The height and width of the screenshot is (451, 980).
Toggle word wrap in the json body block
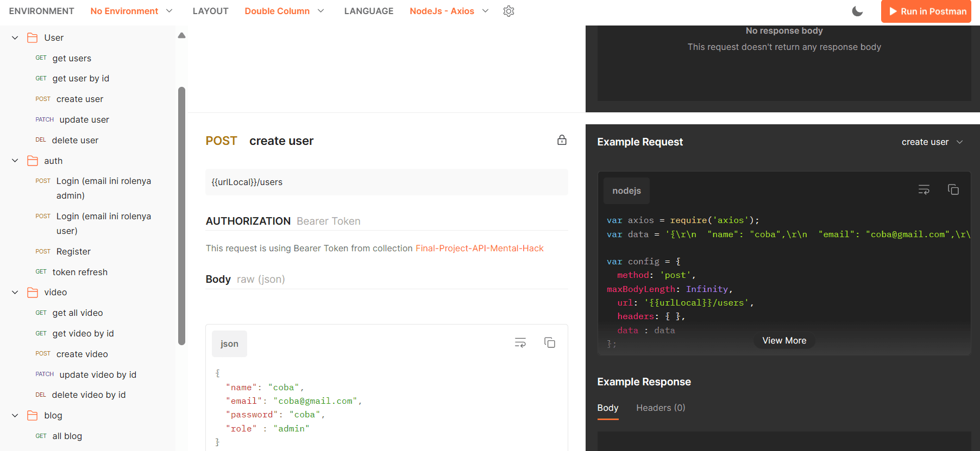(x=520, y=342)
